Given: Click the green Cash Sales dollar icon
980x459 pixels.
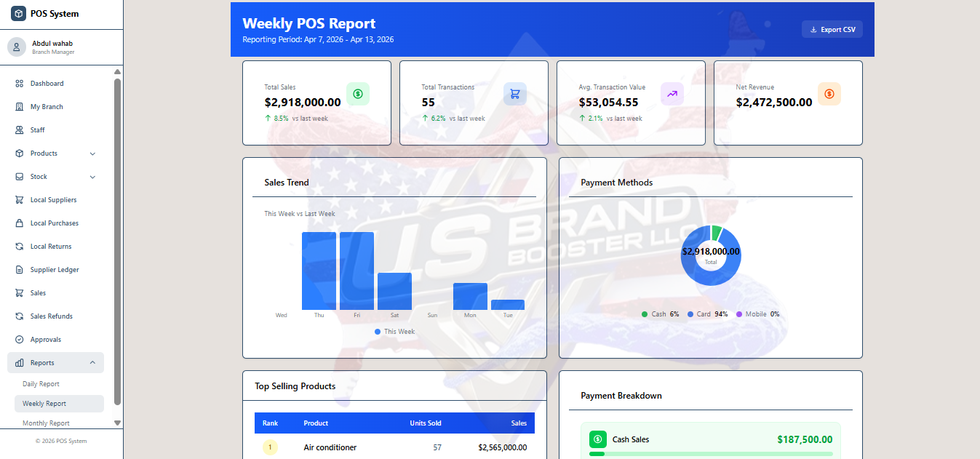Looking at the screenshot, I should (x=597, y=439).
